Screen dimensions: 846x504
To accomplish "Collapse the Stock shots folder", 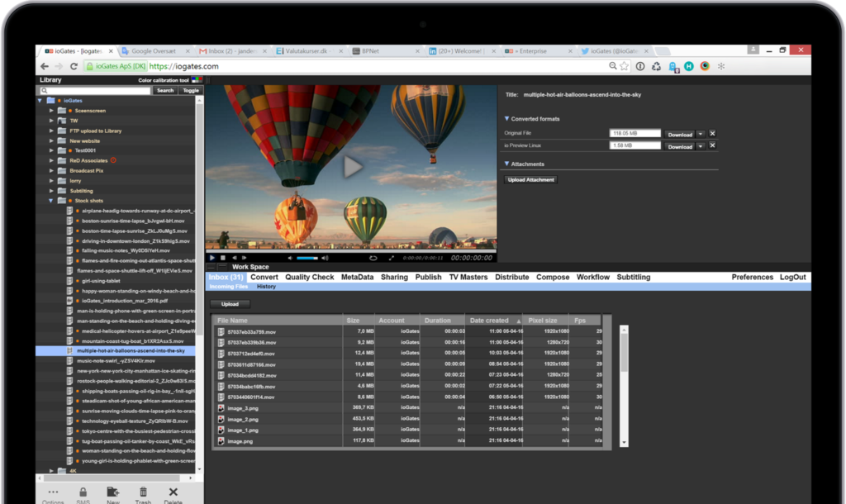I will (x=51, y=201).
